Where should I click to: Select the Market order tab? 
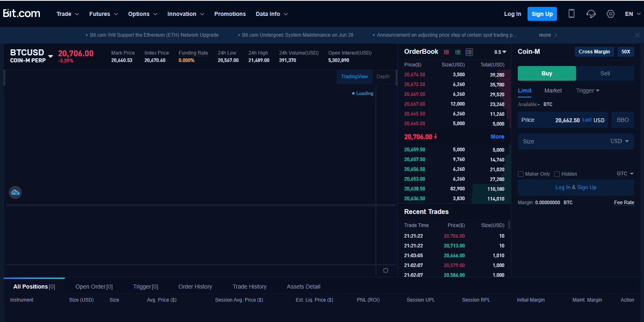553,90
